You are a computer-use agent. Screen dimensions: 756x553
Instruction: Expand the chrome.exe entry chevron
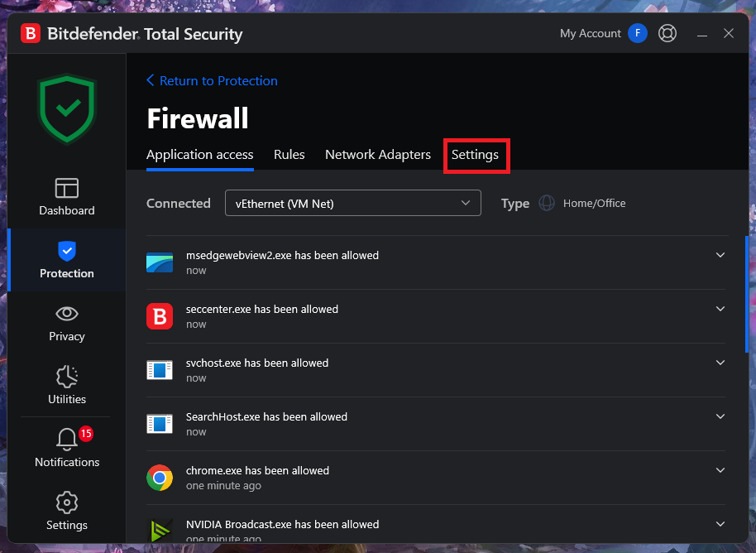[x=720, y=470]
